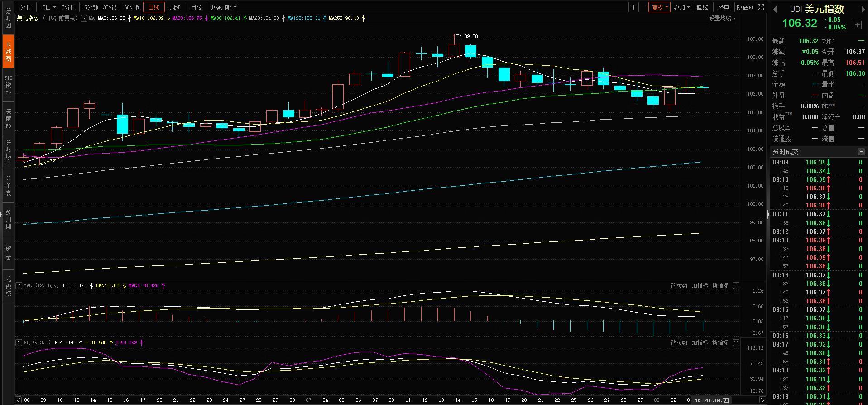Select the 60分钟 period tab
The height and width of the screenshot is (405, 868).
click(132, 7)
